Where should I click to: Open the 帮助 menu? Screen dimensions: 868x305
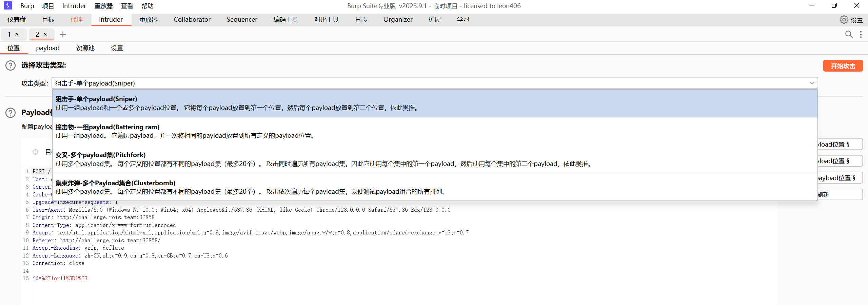147,6
